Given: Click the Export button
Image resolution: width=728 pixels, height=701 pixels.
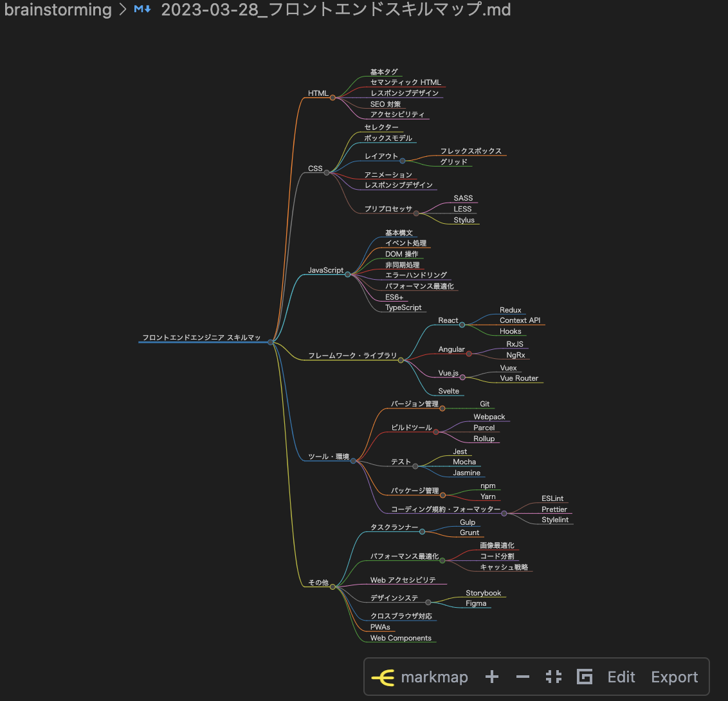Looking at the screenshot, I should click(x=674, y=677).
